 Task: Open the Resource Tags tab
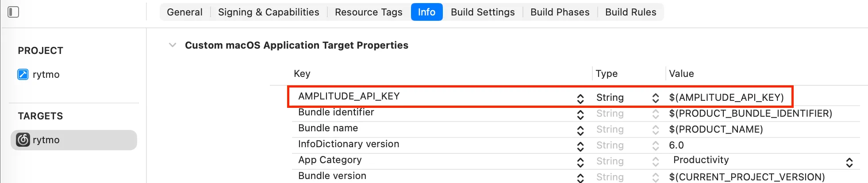coord(369,12)
